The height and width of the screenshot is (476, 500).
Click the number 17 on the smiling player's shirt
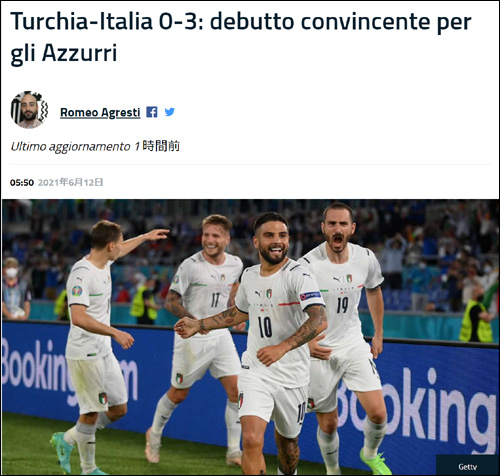(x=215, y=300)
